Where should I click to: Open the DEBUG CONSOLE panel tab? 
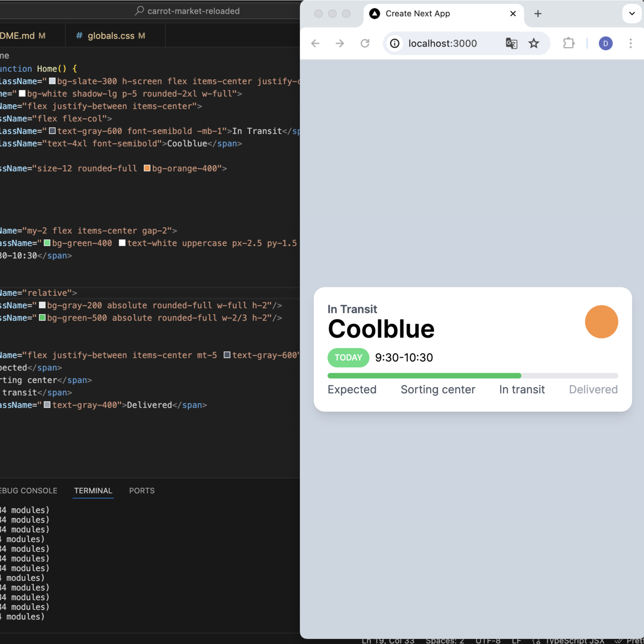(29, 490)
